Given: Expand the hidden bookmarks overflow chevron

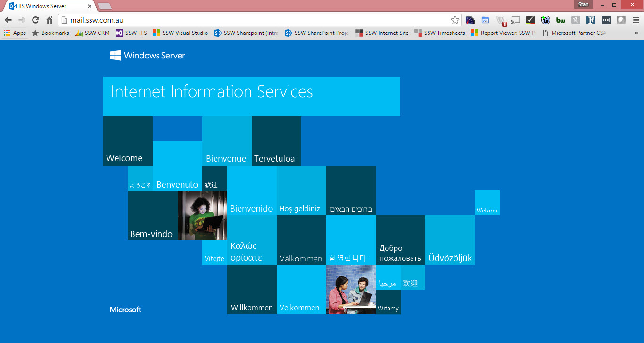Looking at the screenshot, I should (x=636, y=33).
